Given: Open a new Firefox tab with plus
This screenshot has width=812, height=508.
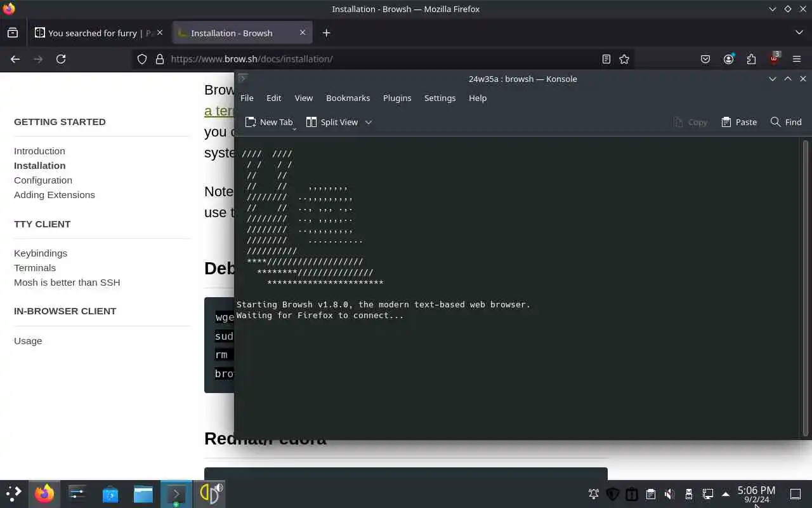Looking at the screenshot, I should (326, 33).
